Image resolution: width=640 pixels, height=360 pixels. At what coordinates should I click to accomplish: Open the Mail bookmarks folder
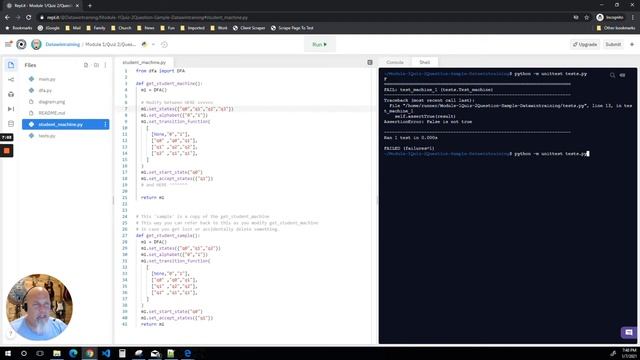73,28
